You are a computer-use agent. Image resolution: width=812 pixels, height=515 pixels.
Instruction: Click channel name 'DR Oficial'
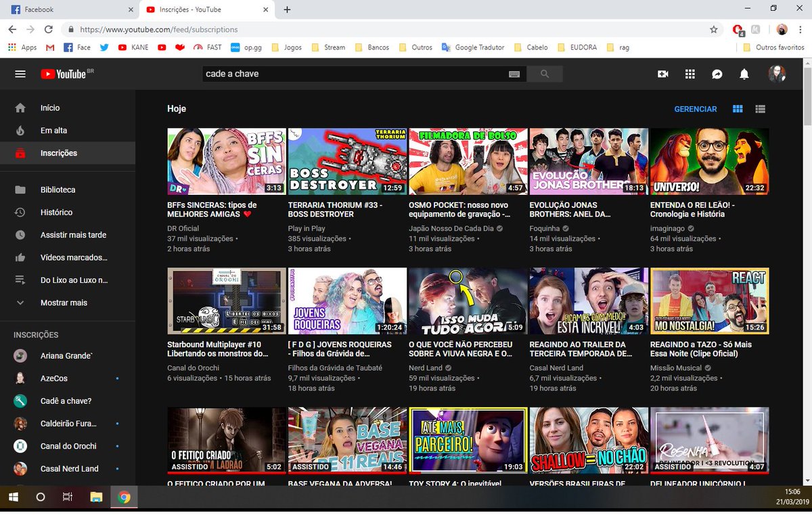pos(183,229)
